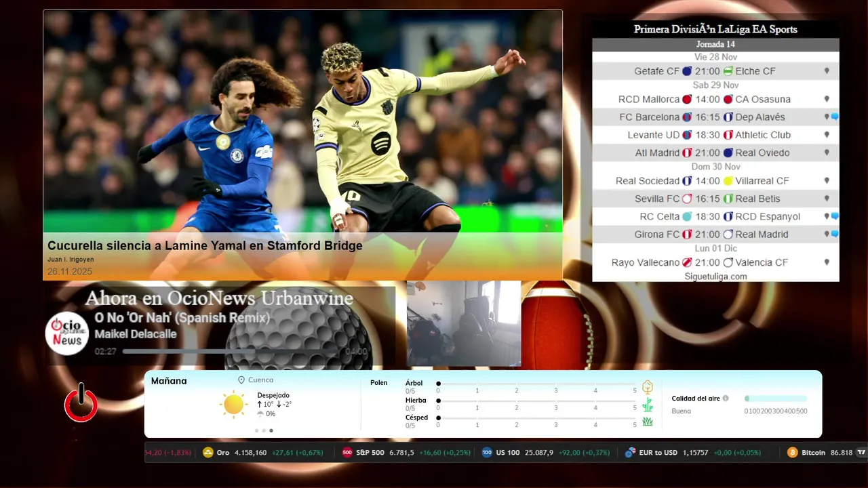
Task: Open the comments bubble for Barcelona–Alavés
Action: (x=835, y=117)
